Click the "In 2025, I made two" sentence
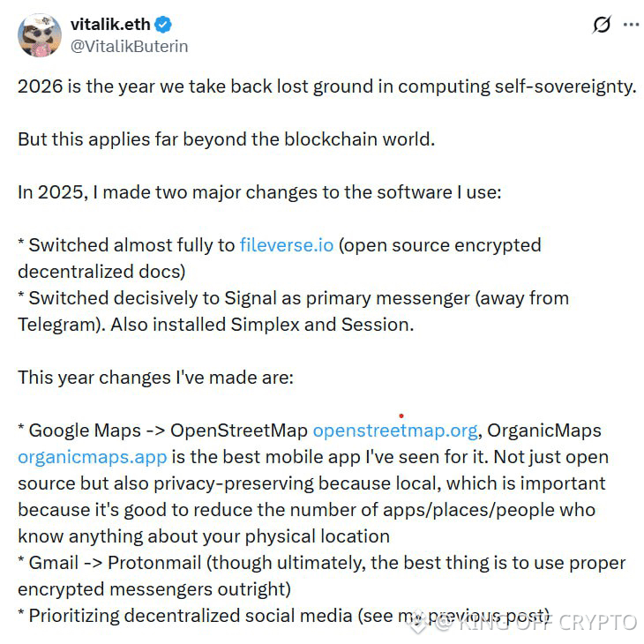This screenshot has width=644, height=644. tap(259, 192)
